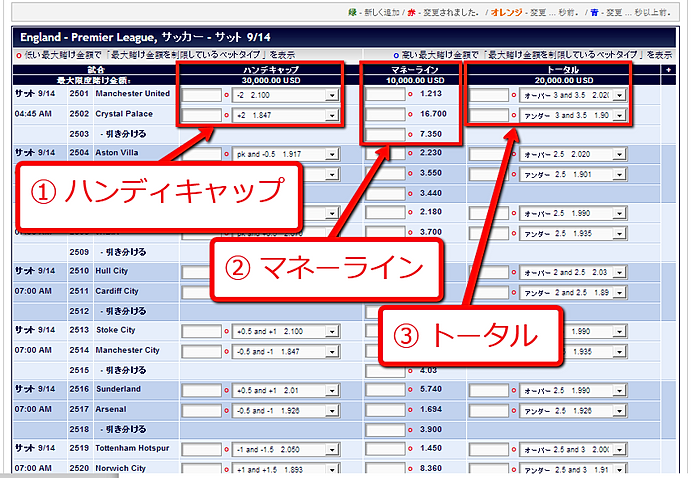Open Sunderland '+0.5 and +1 2.01' dropdown
Screen dimensions: 692x478
click(286, 391)
